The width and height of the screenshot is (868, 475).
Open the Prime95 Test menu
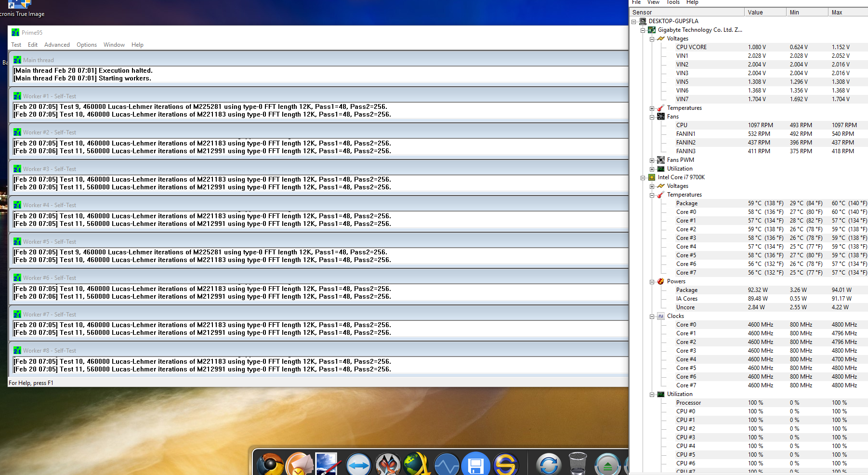pos(16,45)
